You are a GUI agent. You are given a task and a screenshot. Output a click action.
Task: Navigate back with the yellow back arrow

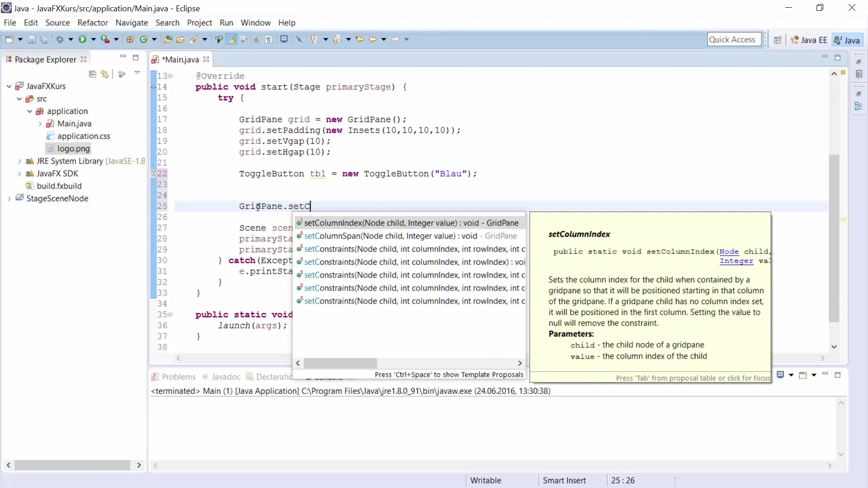tap(373, 39)
